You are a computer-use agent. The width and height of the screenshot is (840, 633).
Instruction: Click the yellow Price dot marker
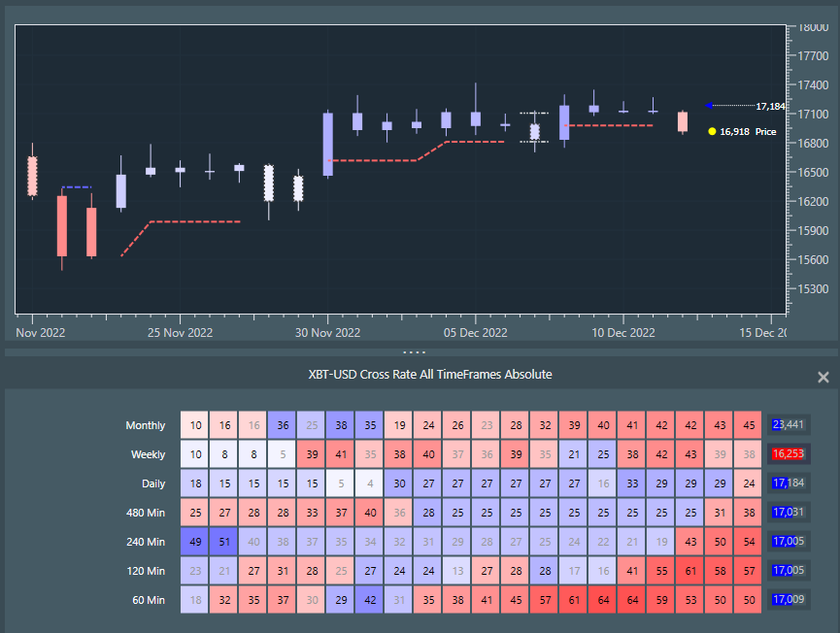pyautogui.click(x=712, y=131)
